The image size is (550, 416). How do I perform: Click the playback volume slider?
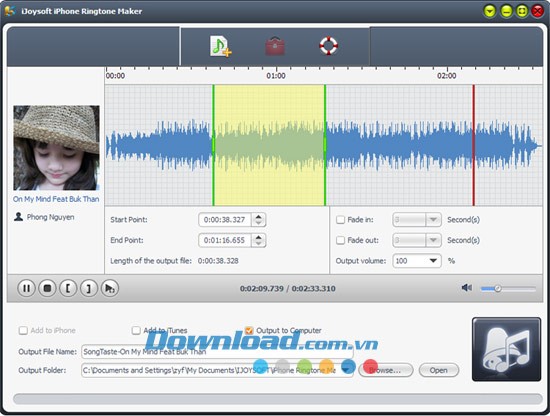pos(508,289)
